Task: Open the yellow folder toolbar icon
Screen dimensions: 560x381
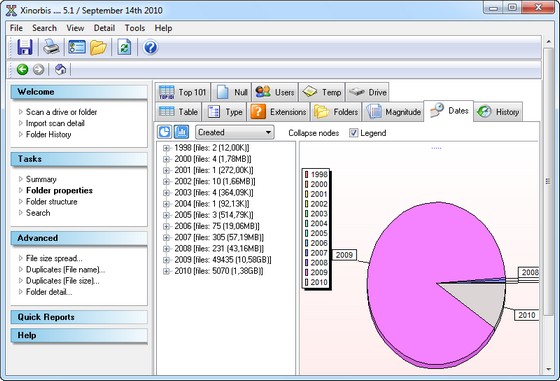Action: click(98, 47)
